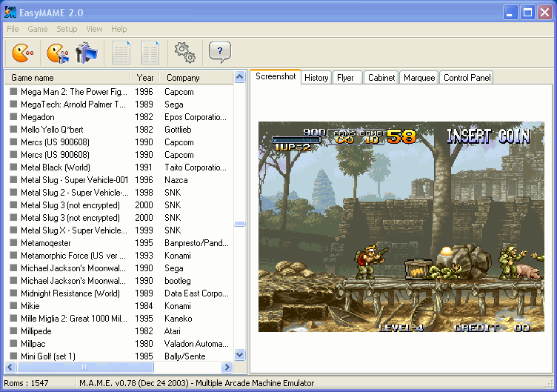Click the year 1984 for Mikie
The width and height of the screenshot is (557, 392).
point(144,305)
